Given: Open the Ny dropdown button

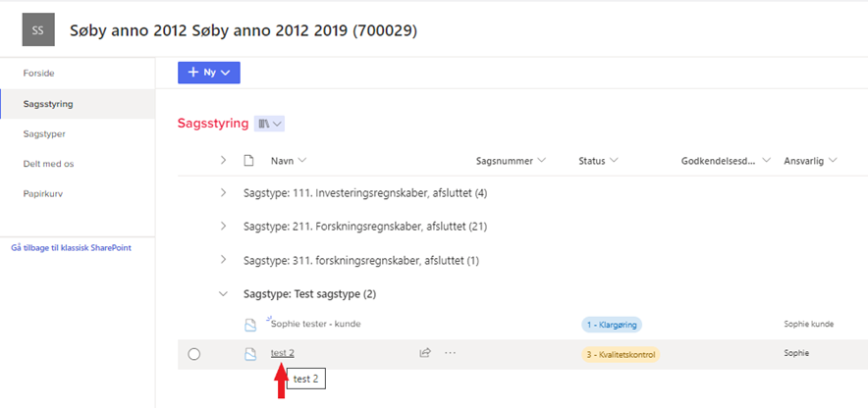Looking at the screenshot, I should coord(208,73).
